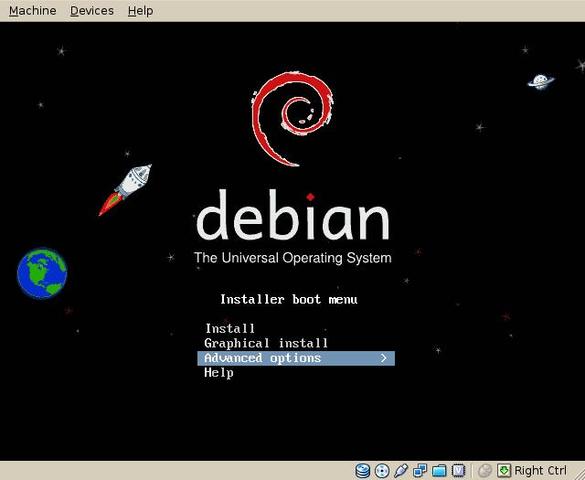The image size is (585, 480).
Task: Click the virtualization CPU chip icon
Action: pos(459,471)
